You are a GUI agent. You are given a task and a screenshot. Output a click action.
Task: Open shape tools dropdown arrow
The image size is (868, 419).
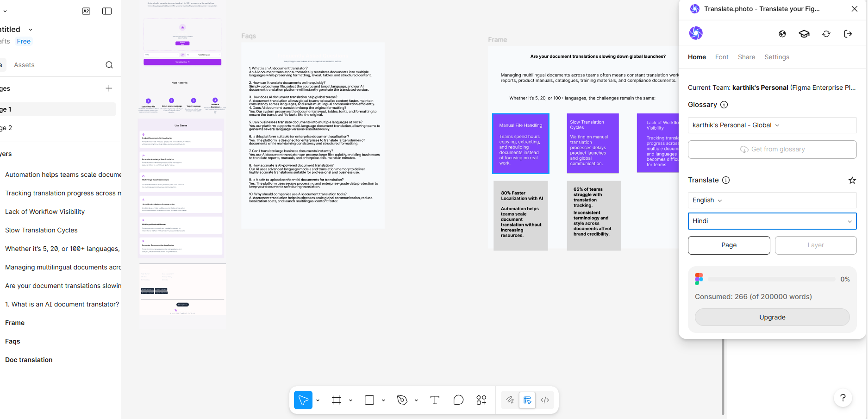pos(383,400)
